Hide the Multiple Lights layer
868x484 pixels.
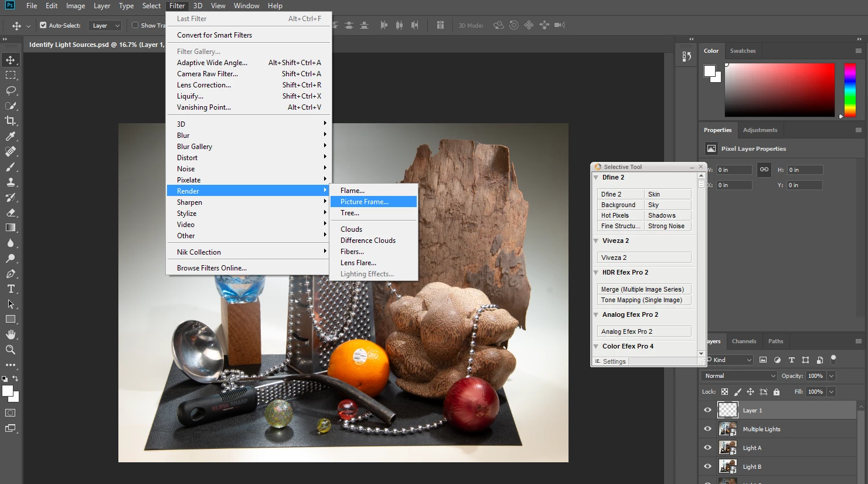pos(707,429)
